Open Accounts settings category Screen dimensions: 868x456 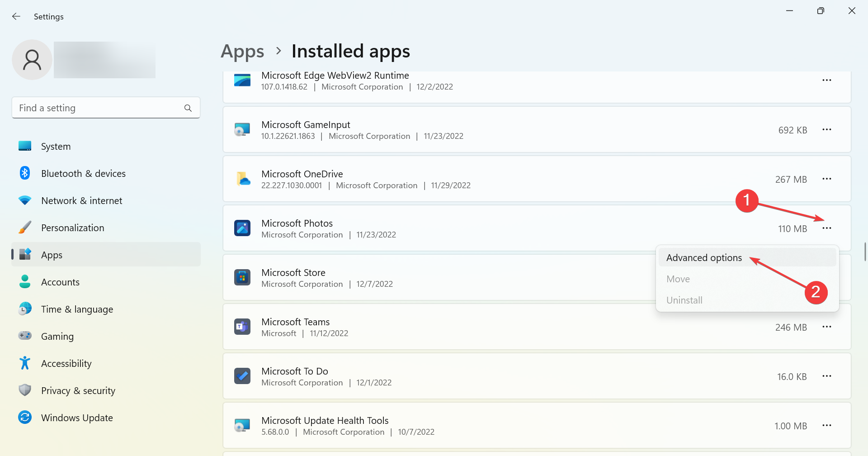(x=106, y=282)
